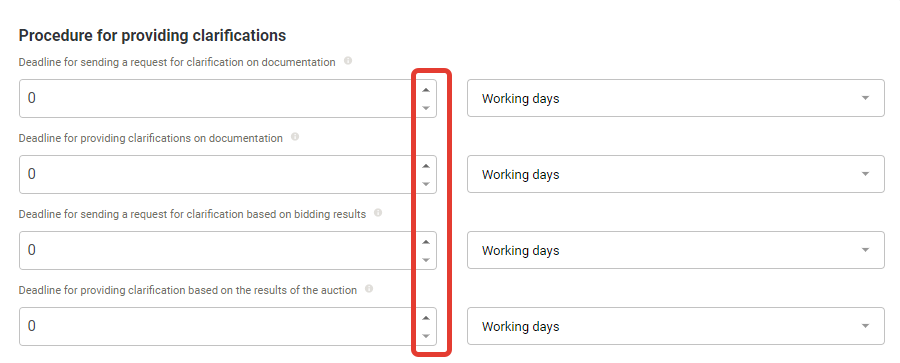Click info icon beside clarification based on bidding results
The width and height of the screenshot is (900, 363).
click(x=378, y=213)
